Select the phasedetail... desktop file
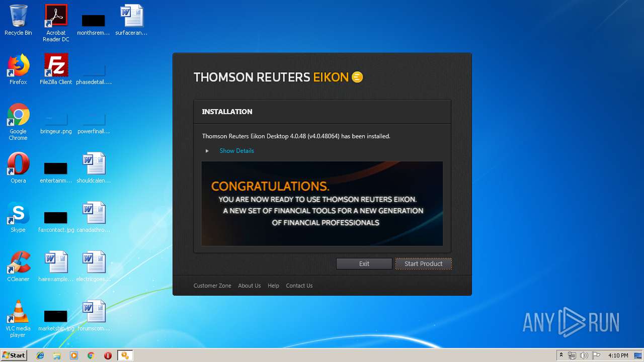The width and height of the screenshot is (644, 362). pyautogui.click(x=94, y=73)
